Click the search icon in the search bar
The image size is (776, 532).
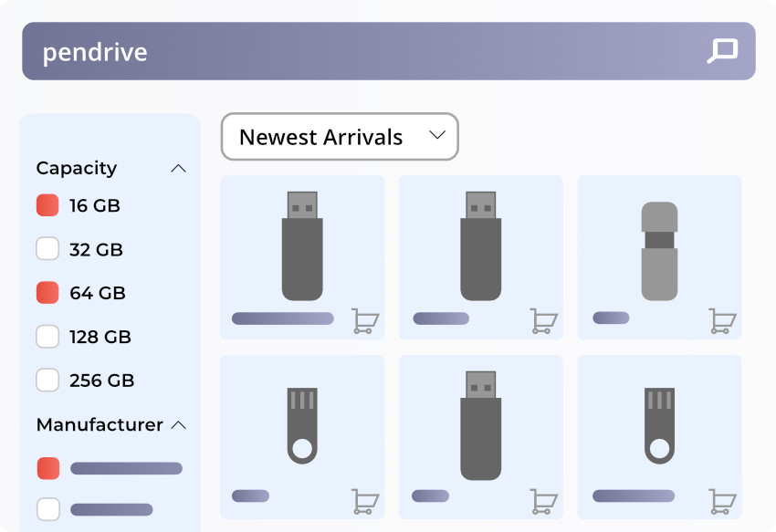coord(722,51)
